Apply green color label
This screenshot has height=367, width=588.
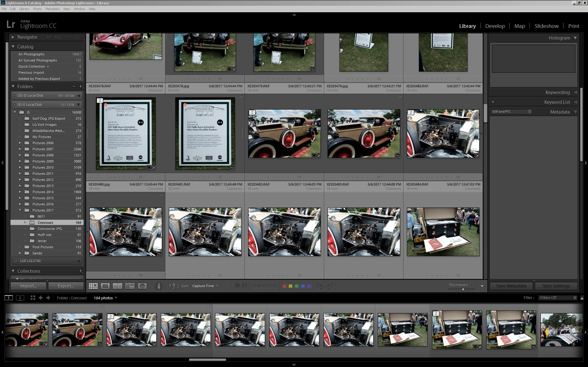(x=297, y=286)
